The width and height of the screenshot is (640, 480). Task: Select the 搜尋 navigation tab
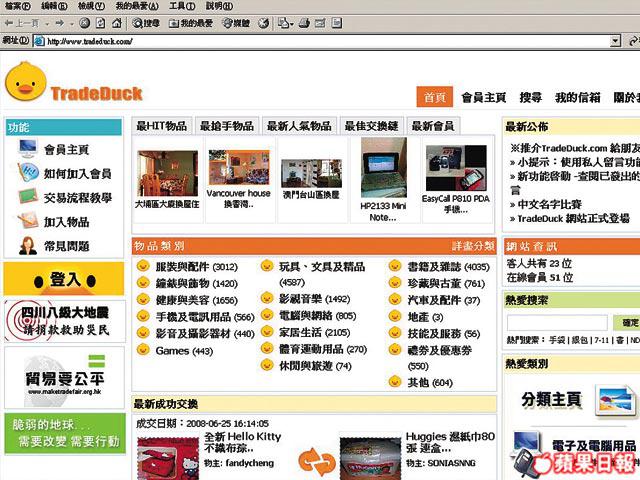point(531,97)
